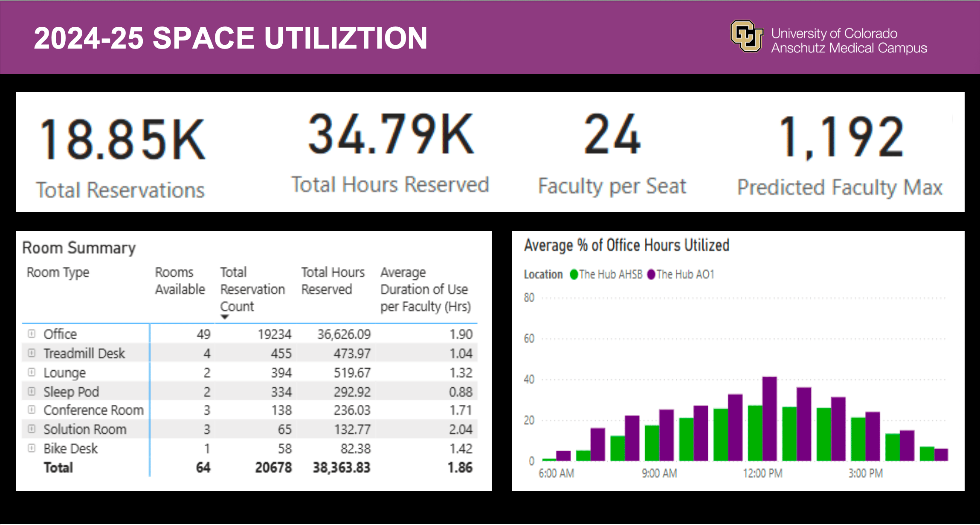The height and width of the screenshot is (525, 980).
Task: Click the Room Type column header
Action: [x=58, y=272]
